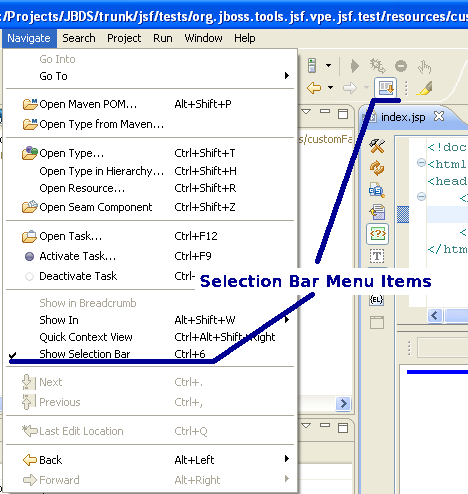468x494 pixels.
Task: Click the grayed Resume play icon
Action: 355,66
